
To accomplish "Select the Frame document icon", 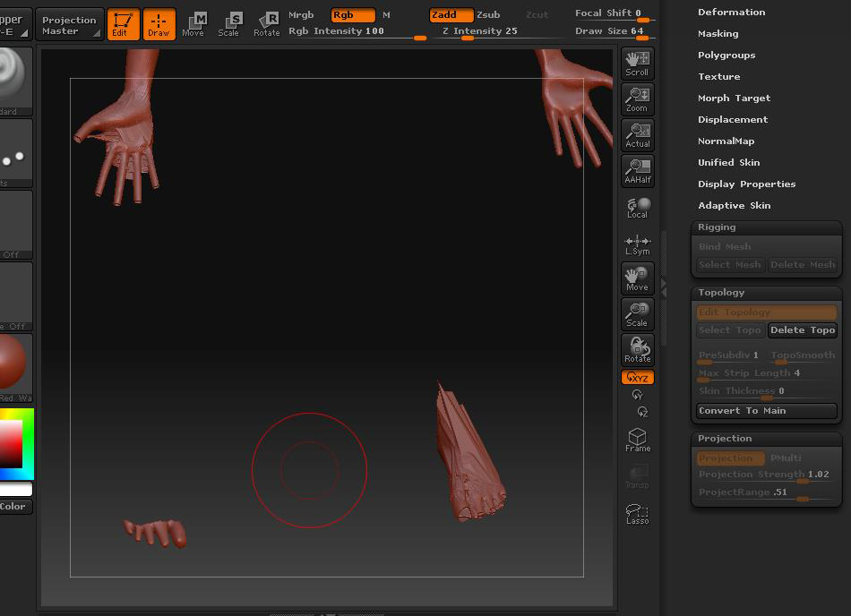I will 637,439.
